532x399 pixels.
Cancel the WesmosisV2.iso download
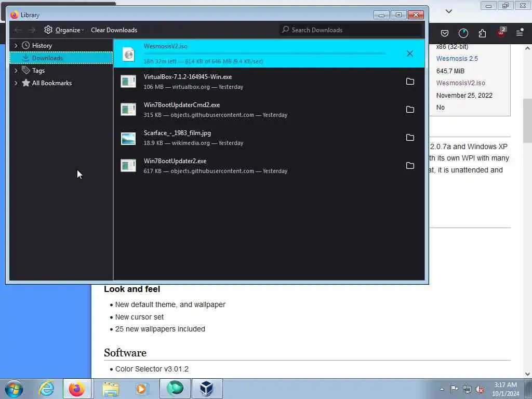[x=410, y=54]
